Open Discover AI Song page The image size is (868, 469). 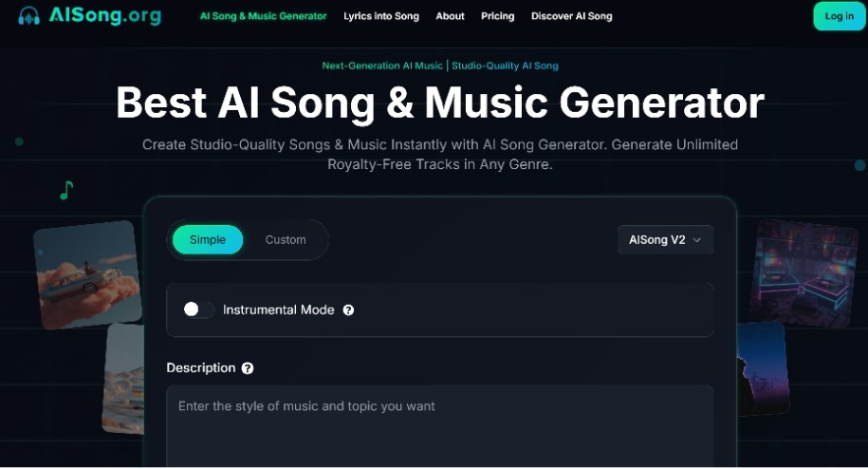click(x=571, y=16)
